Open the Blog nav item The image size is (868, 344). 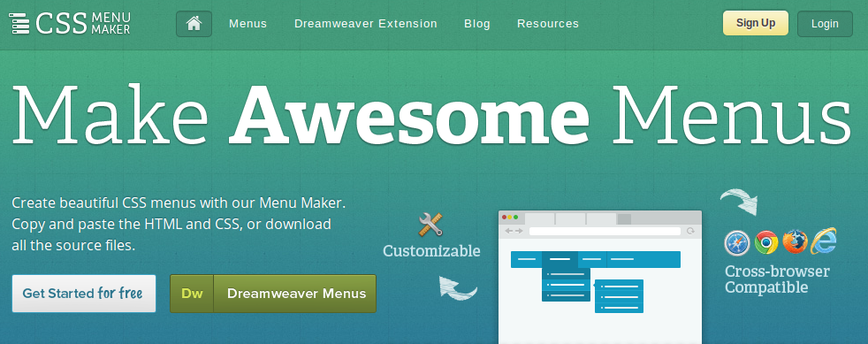[477, 24]
